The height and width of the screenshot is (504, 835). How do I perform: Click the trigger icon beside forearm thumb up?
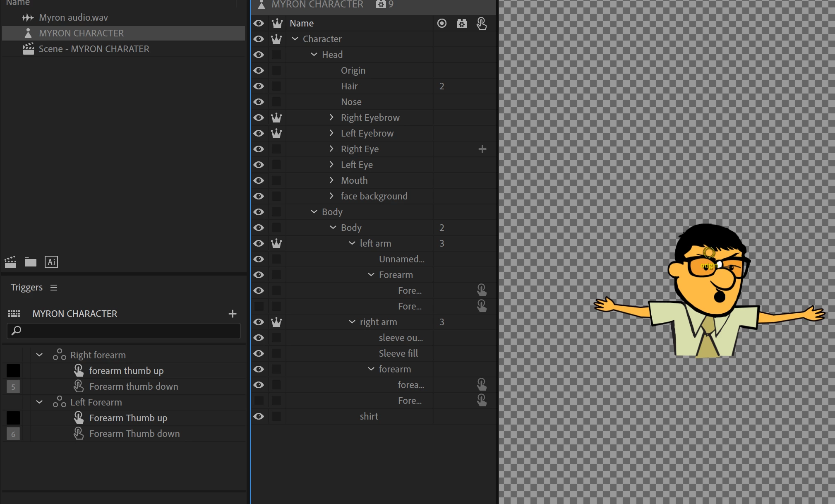coord(79,370)
